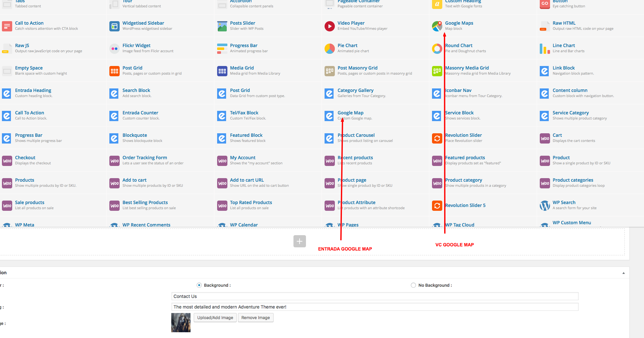This screenshot has height=338, width=644.
Task: Add the WP Recent Comments element
Action: point(160,222)
